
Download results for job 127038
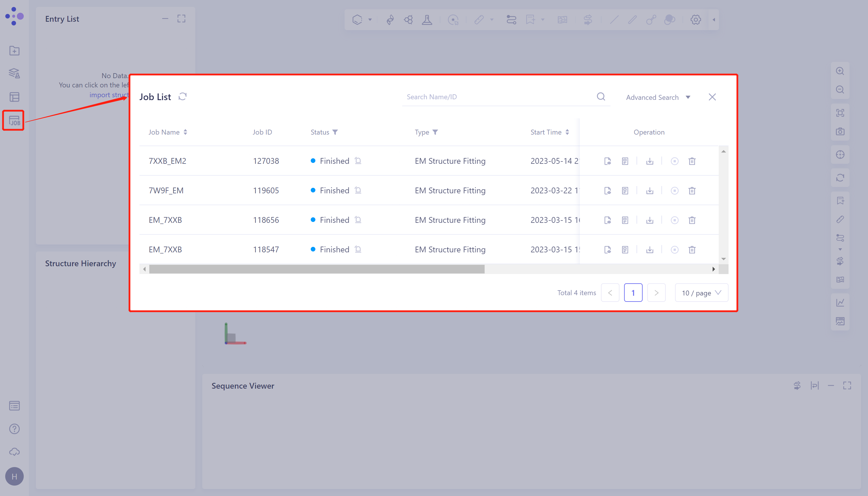(x=650, y=161)
